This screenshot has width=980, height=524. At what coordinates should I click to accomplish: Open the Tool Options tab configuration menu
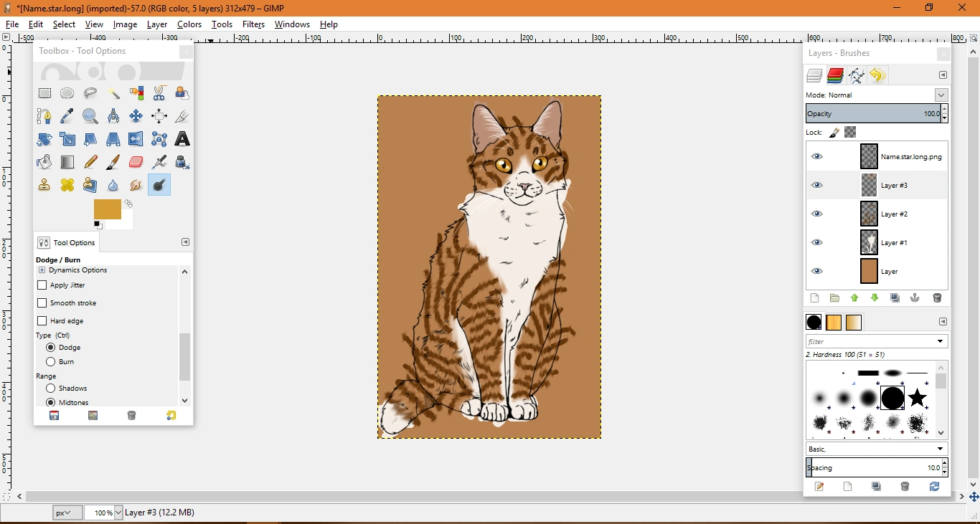click(x=185, y=242)
